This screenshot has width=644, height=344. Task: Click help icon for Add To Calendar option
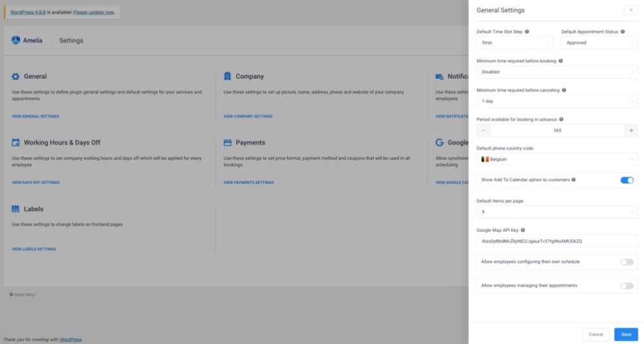tap(573, 180)
